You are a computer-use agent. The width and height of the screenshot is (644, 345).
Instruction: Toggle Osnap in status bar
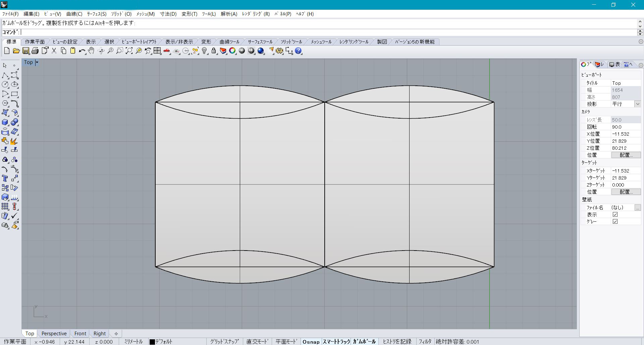pos(311,341)
